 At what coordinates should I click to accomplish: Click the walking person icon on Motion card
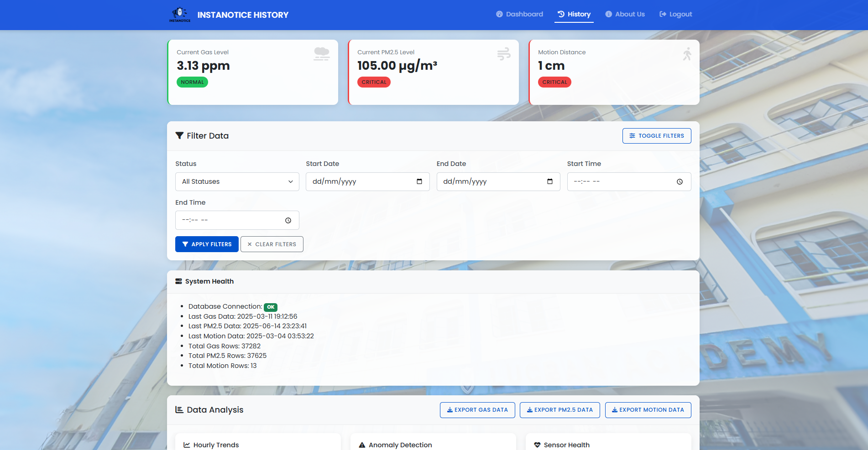687,54
